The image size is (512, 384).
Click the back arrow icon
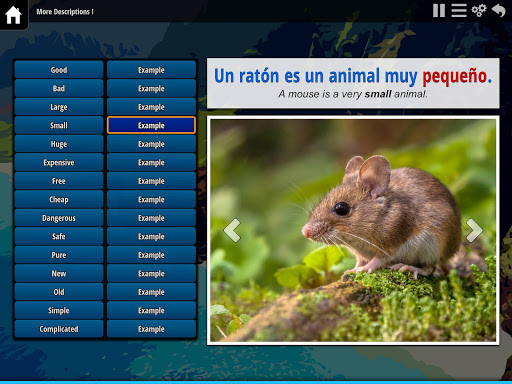tap(499, 11)
